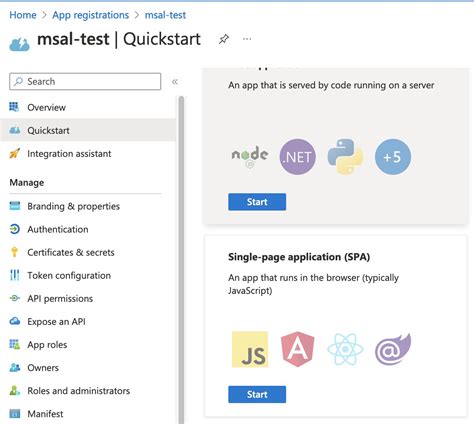
Task: Click the sidebar vertical scrollbar
Action: point(181,260)
